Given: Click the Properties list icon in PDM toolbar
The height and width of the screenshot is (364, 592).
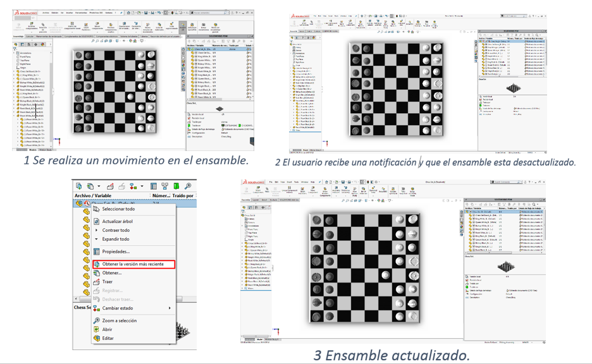Looking at the screenshot, I should 153,186.
